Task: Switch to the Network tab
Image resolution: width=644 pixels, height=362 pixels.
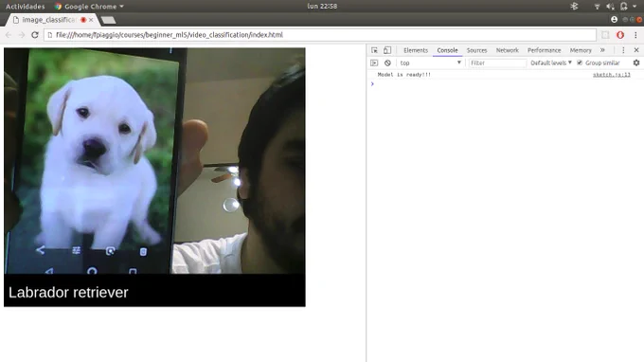Action: click(508, 50)
